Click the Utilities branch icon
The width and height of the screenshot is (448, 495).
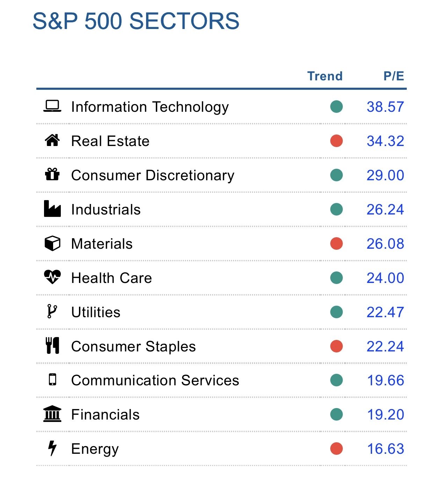pos(52,311)
